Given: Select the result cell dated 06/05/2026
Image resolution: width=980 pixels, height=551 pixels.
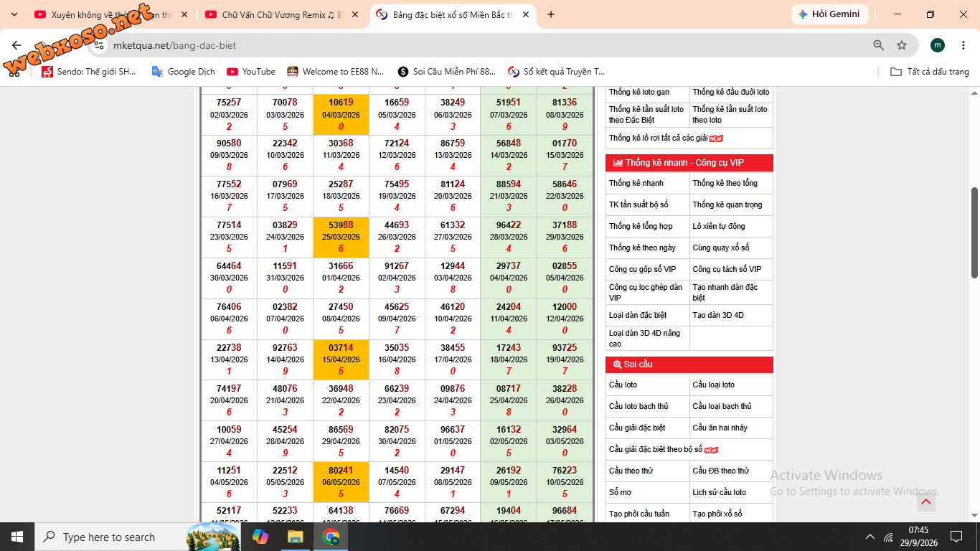Looking at the screenshot, I should point(341,482).
